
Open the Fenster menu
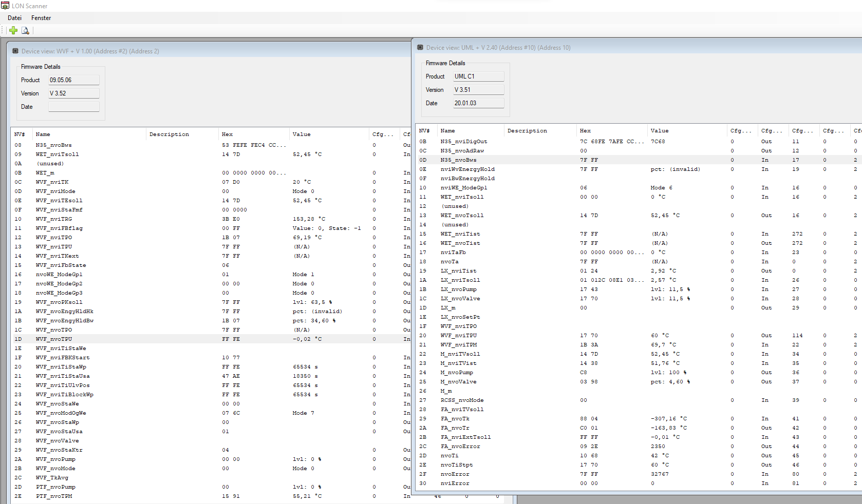pos(41,18)
